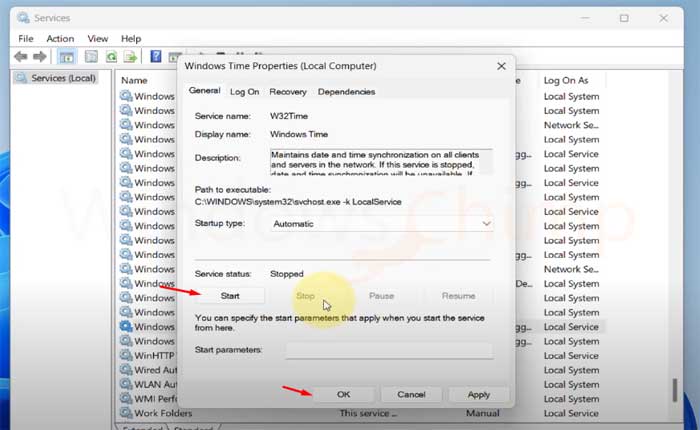
Task: Switch to the Log On tab
Action: [244, 92]
